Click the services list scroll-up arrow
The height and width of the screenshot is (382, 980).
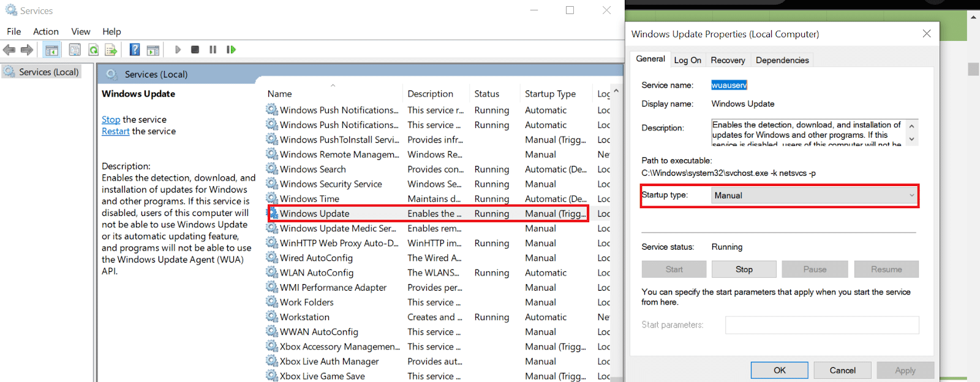(616, 91)
